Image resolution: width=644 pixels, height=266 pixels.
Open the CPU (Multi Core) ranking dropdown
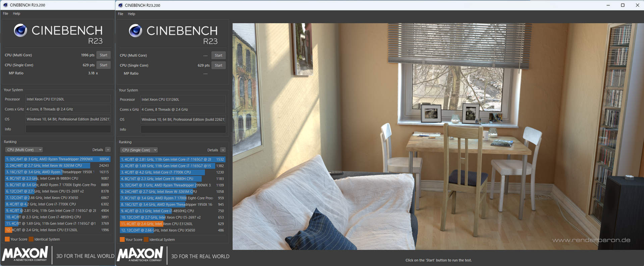click(x=24, y=150)
